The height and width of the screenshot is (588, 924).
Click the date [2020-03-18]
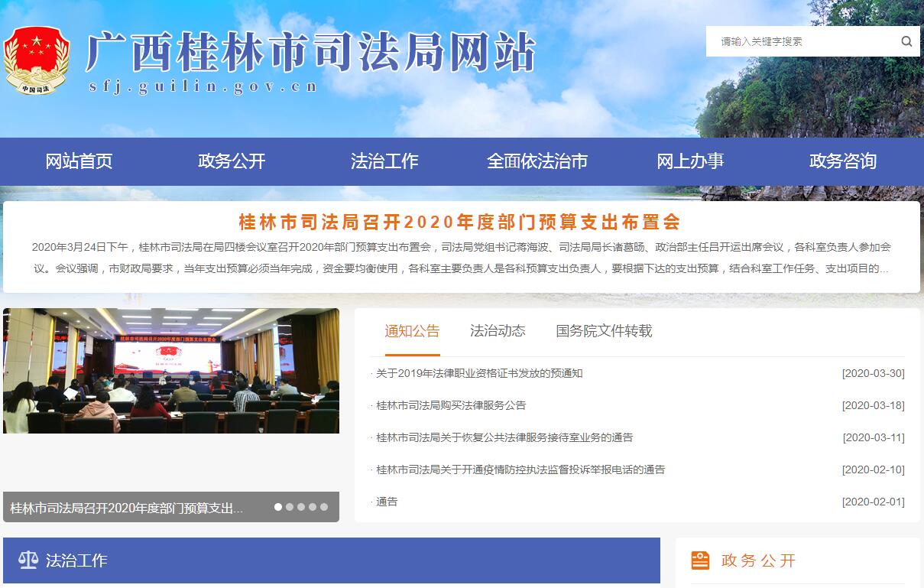(x=873, y=405)
